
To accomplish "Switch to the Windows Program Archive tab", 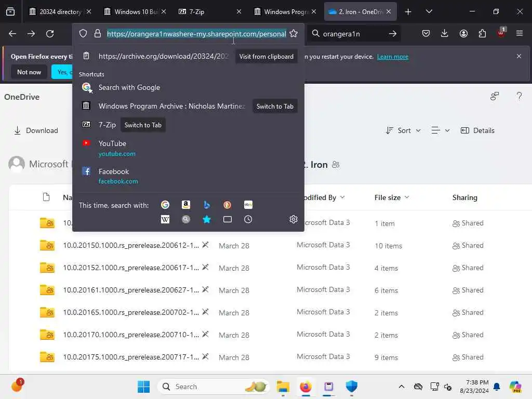I will [286, 11].
